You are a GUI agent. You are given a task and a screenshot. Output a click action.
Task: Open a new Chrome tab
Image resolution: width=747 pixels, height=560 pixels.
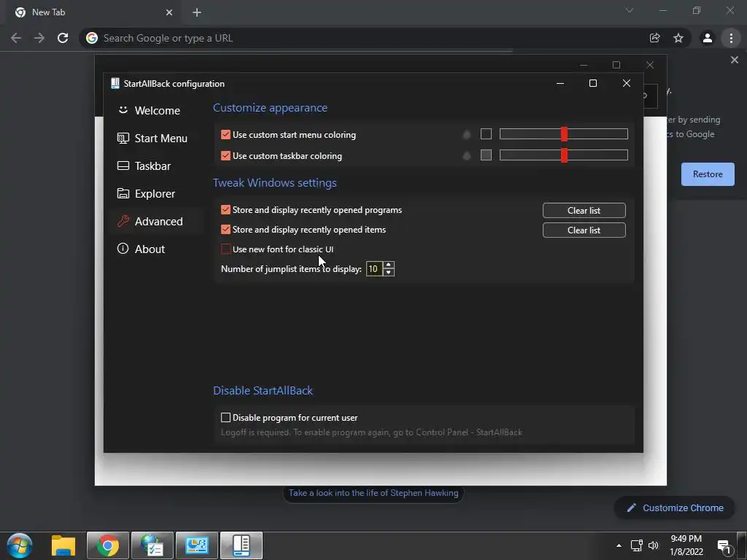point(197,12)
